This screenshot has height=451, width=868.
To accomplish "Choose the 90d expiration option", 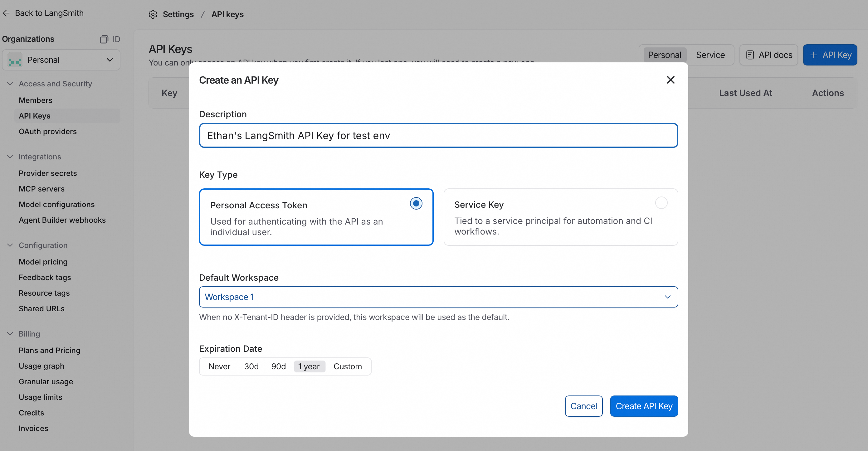I will [x=278, y=366].
